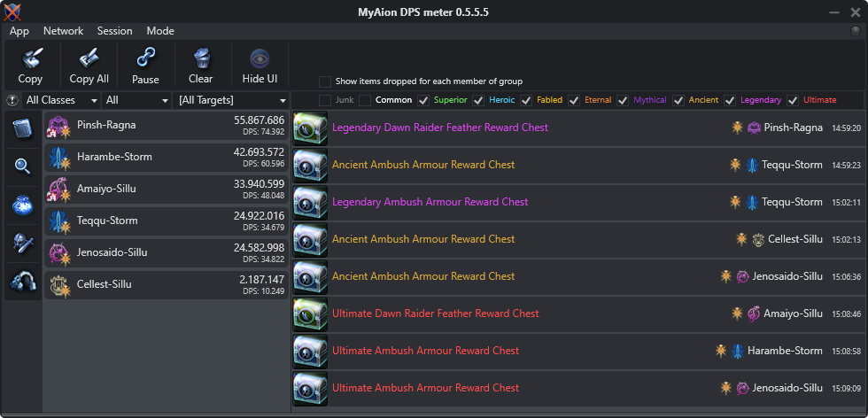868x418 pixels.
Task: Clear the meter with the trash icon
Action: pos(201,59)
